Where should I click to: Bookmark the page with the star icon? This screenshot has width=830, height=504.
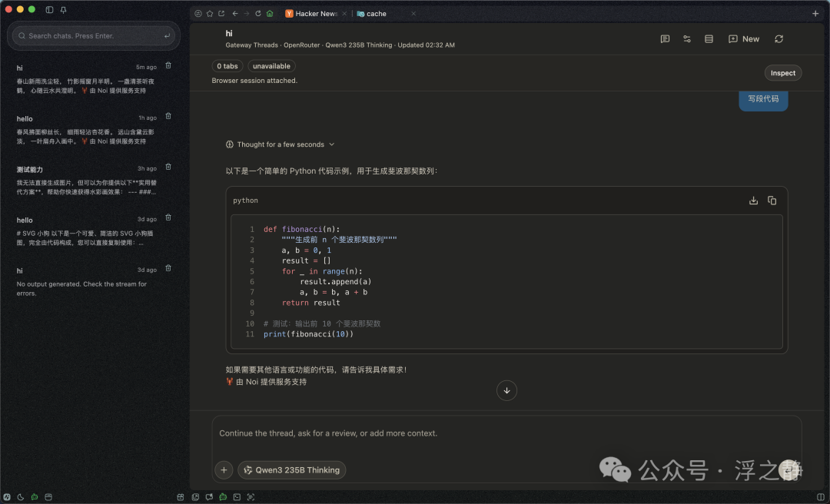[210, 14]
